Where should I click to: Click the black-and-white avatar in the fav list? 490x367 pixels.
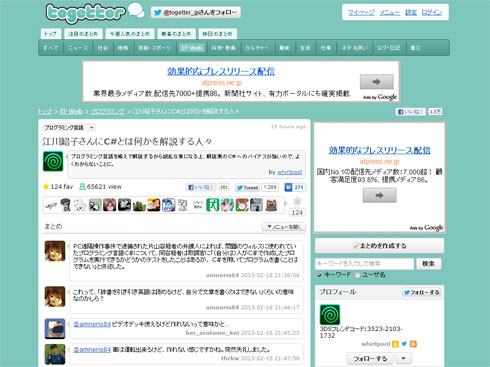click(124, 205)
